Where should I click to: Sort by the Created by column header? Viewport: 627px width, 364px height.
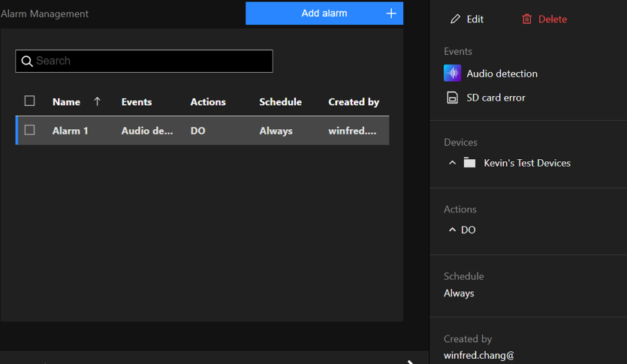(x=354, y=102)
